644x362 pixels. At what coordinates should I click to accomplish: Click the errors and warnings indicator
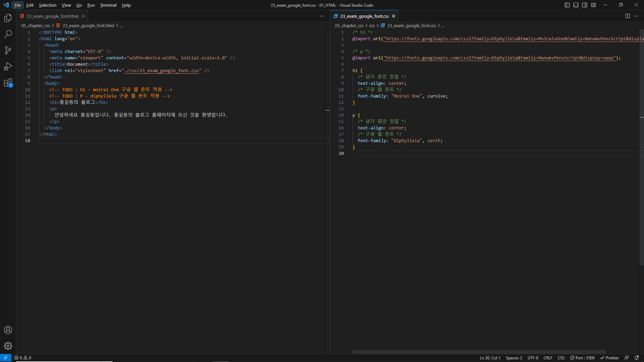[23, 358]
